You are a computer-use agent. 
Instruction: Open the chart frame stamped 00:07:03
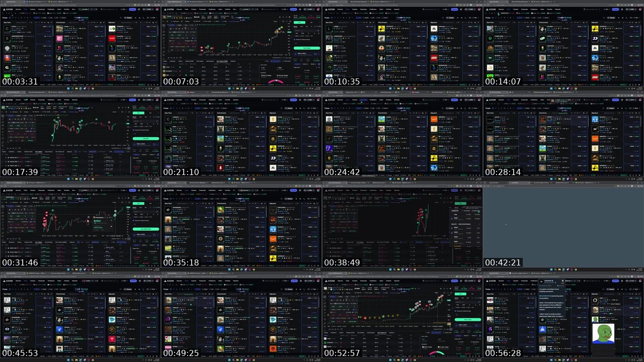pyautogui.click(x=242, y=45)
